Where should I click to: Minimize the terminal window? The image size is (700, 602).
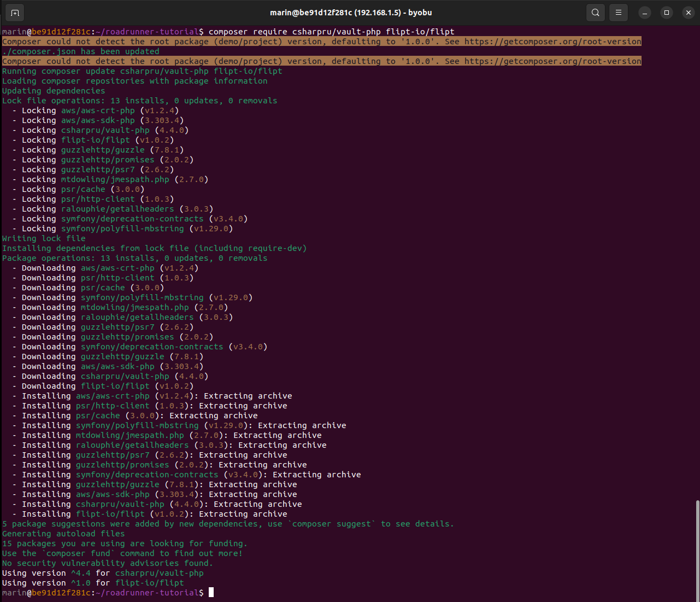(x=645, y=13)
